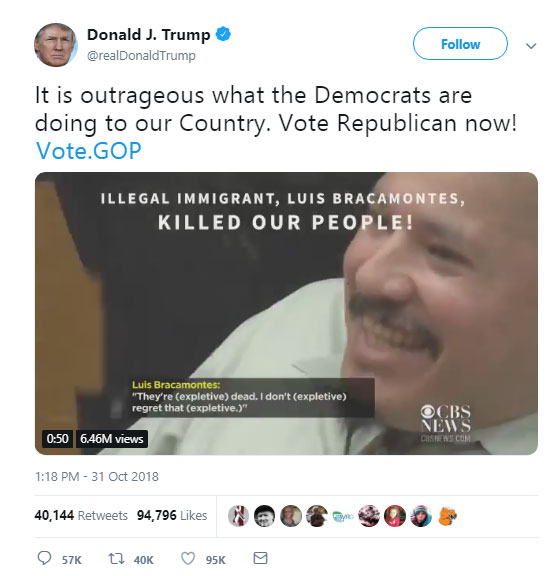Click the retweet arrows icon

pos(116,558)
